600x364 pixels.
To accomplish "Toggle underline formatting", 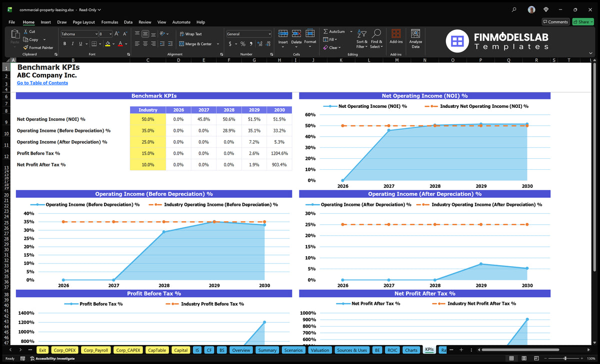I will pos(80,44).
